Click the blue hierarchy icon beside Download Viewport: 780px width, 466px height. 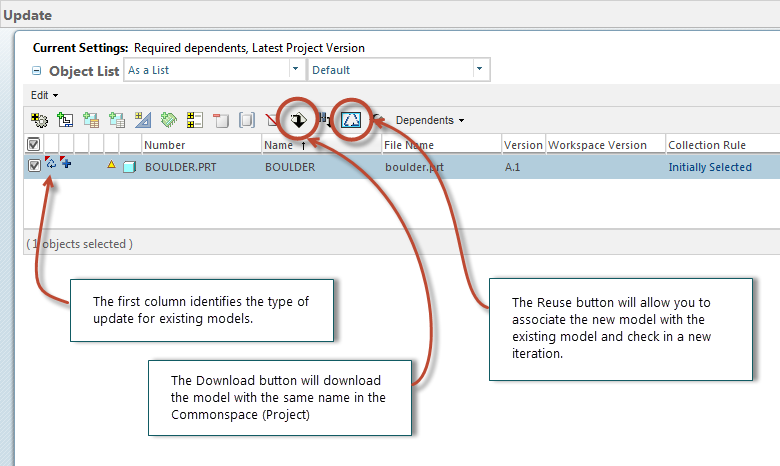click(x=325, y=119)
